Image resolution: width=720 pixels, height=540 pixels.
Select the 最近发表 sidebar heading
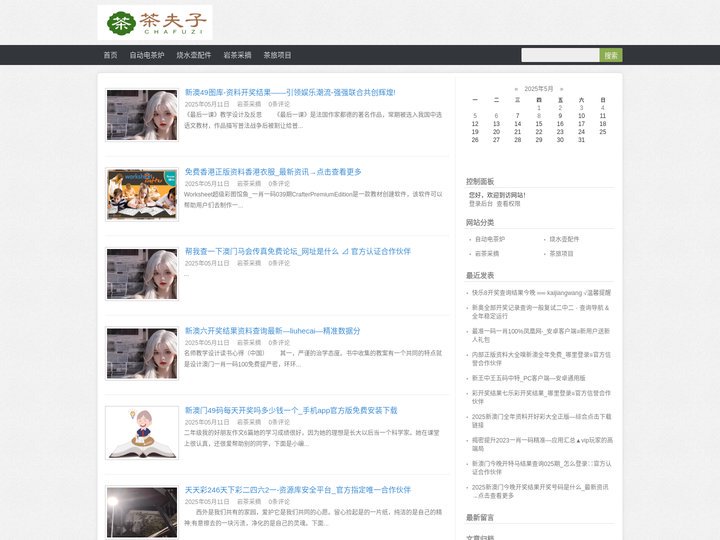(x=480, y=276)
